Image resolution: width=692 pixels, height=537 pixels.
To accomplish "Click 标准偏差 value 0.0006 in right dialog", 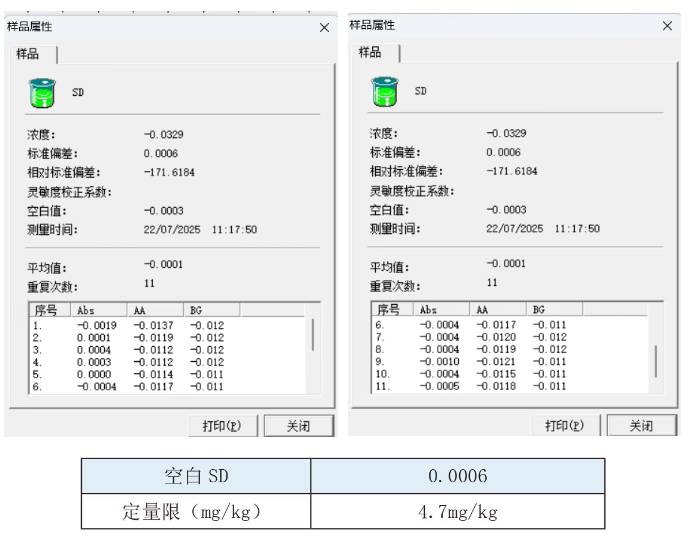I will pyautogui.click(x=504, y=152).
